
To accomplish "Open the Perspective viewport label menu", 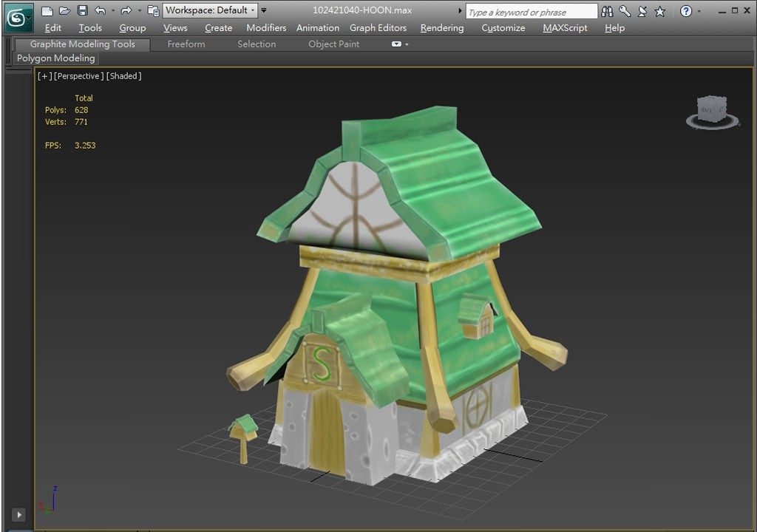I will coord(79,76).
